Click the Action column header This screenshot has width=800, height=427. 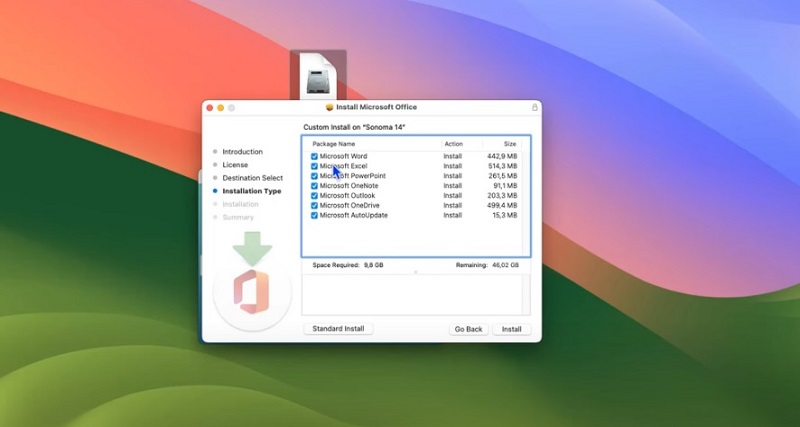454,144
